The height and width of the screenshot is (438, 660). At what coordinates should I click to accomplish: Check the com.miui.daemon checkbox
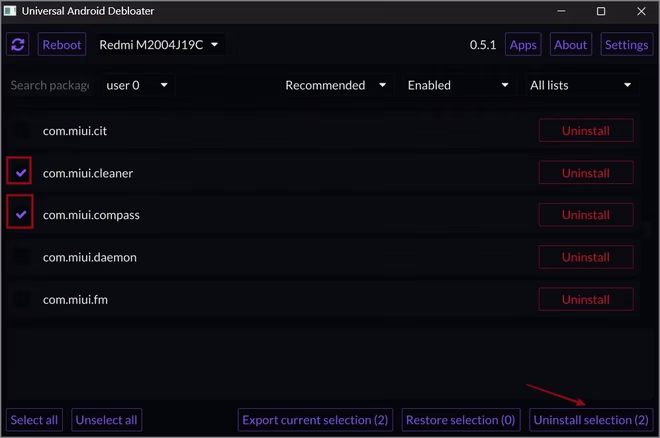click(x=21, y=257)
